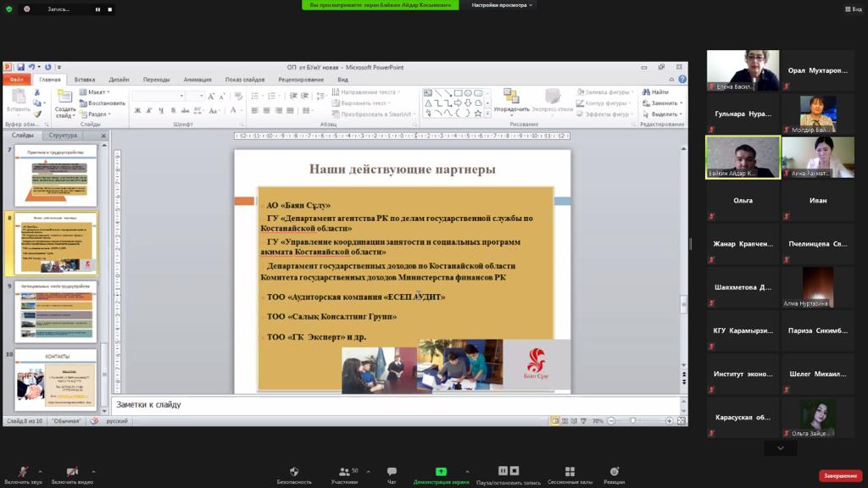Click the Zoom Out minus button in status bar
The image size is (868, 488).
click(611, 421)
